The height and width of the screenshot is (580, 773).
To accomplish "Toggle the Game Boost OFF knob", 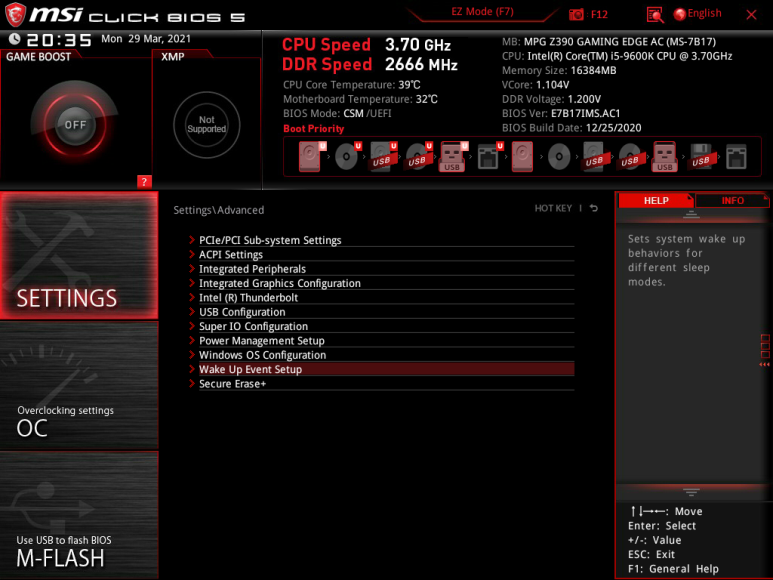I will (x=75, y=125).
